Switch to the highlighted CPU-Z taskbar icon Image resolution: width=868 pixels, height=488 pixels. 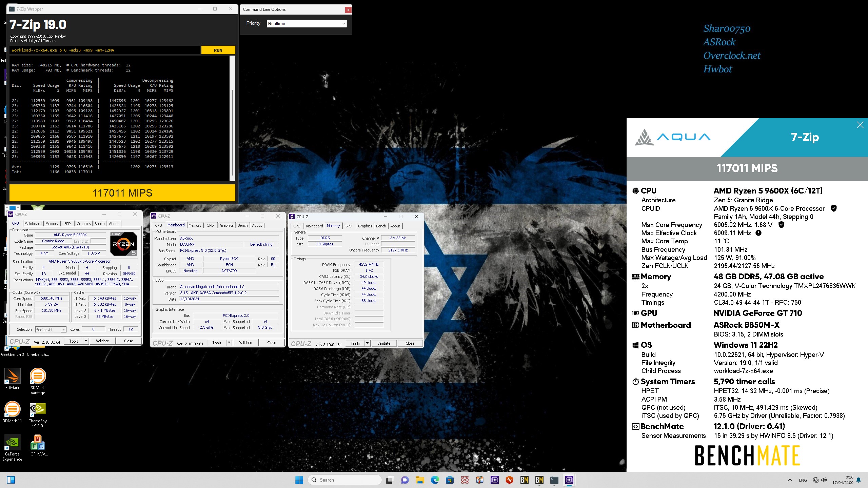click(569, 480)
